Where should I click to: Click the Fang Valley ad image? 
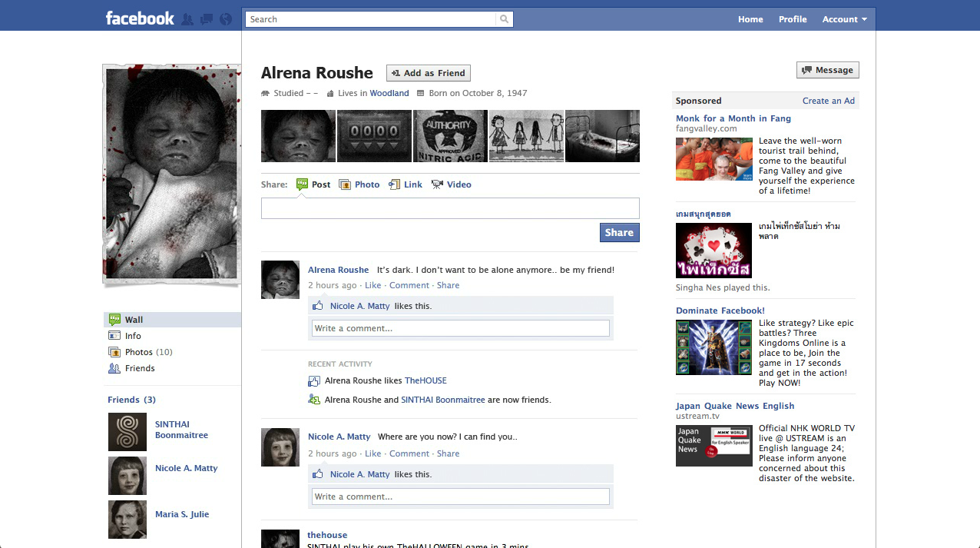(x=714, y=159)
